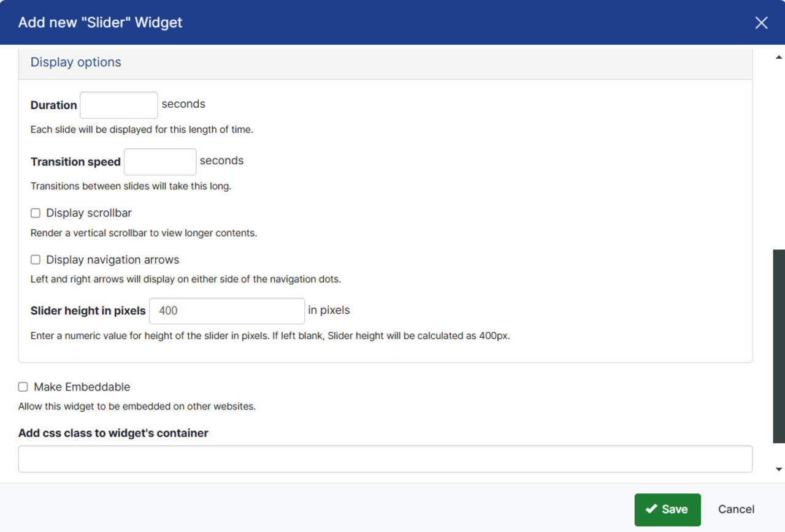The width and height of the screenshot is (785, 532).
Task: Click the Transition speed label text
Action: coord(75,162)
